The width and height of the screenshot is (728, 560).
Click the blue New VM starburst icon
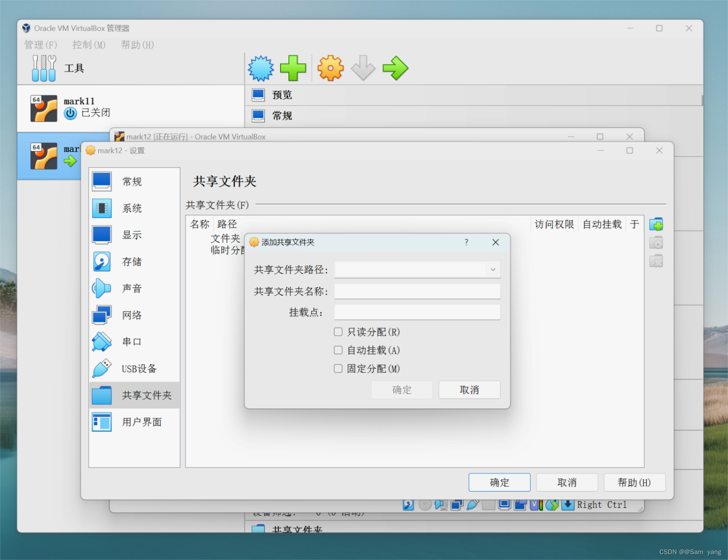coord(261,68)
